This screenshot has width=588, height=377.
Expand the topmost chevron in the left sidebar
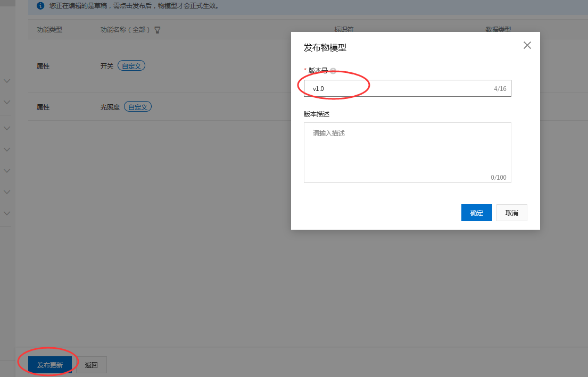pos(6,81)
